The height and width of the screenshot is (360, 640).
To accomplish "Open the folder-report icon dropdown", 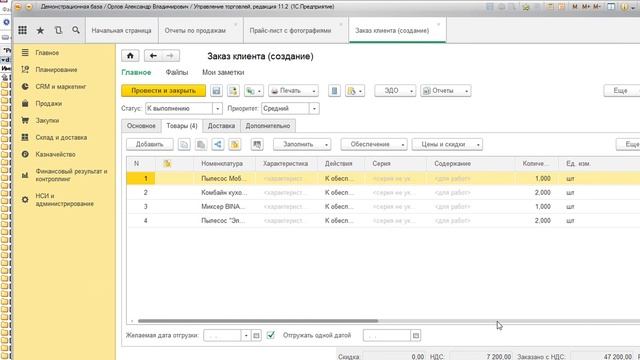I will (x=355, y=91).
